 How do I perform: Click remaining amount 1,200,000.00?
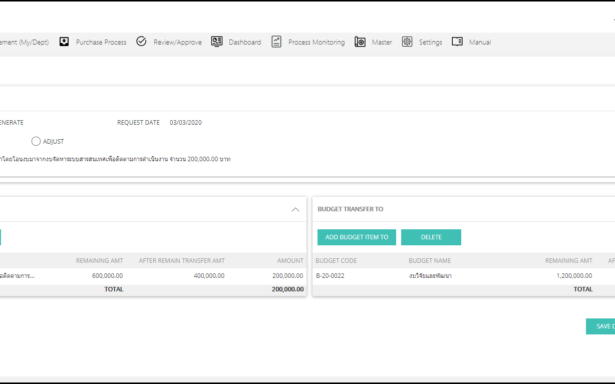click(574, 276)
